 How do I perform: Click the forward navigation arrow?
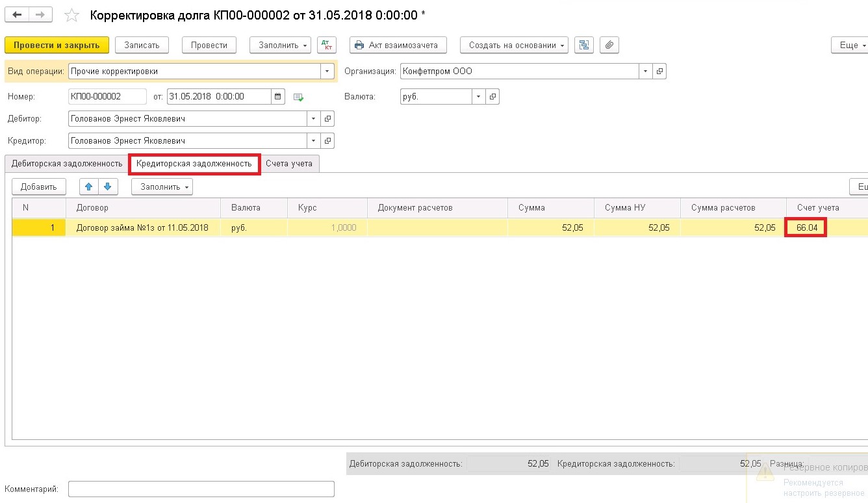[41, 14]
